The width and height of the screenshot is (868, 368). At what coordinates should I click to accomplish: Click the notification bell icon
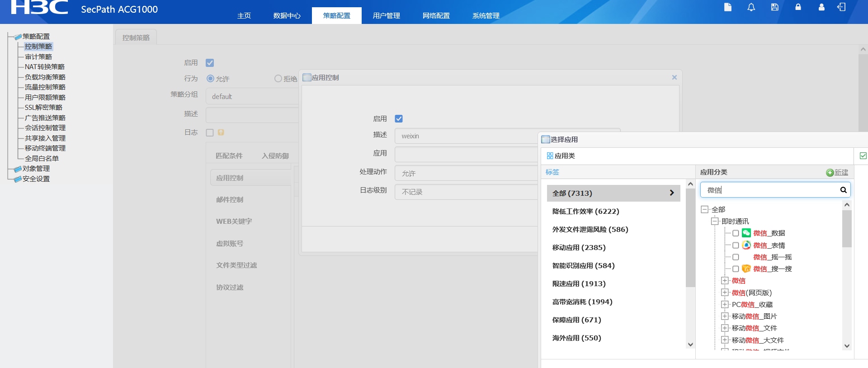click(x=751, y=7)
